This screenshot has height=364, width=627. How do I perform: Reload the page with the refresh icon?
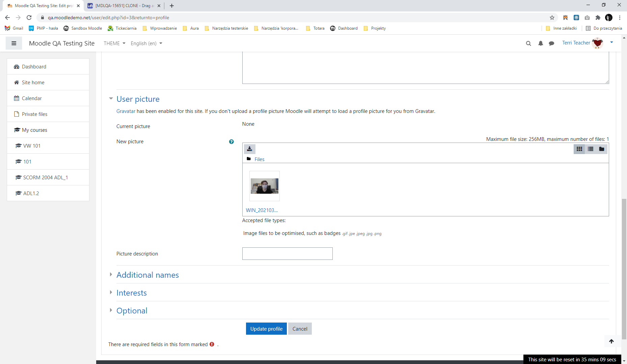(x=29, y=18)
